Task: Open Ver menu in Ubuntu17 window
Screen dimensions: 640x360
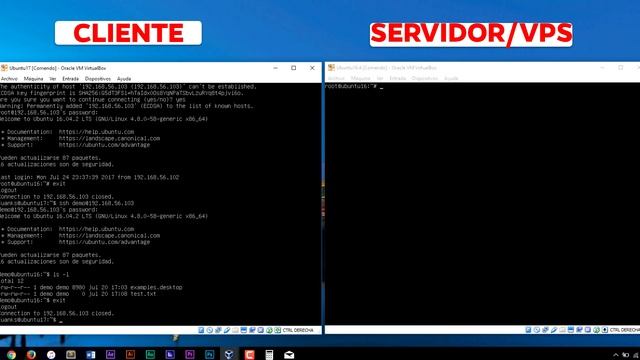Action: tap(53, 79)
